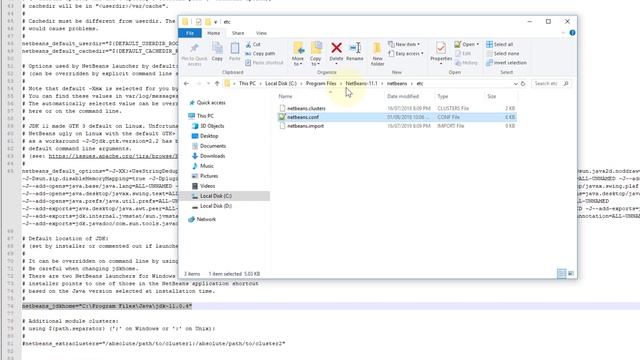Screen dimensions: 640x360
Task: Open Documents in navigation pane
Action: coord(213,146)
